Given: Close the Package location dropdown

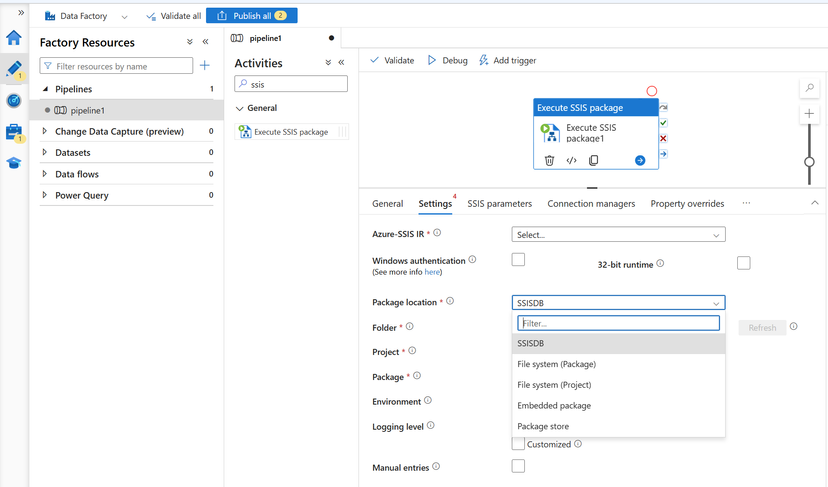Looking at the screenshot, I should pos(618,303).
